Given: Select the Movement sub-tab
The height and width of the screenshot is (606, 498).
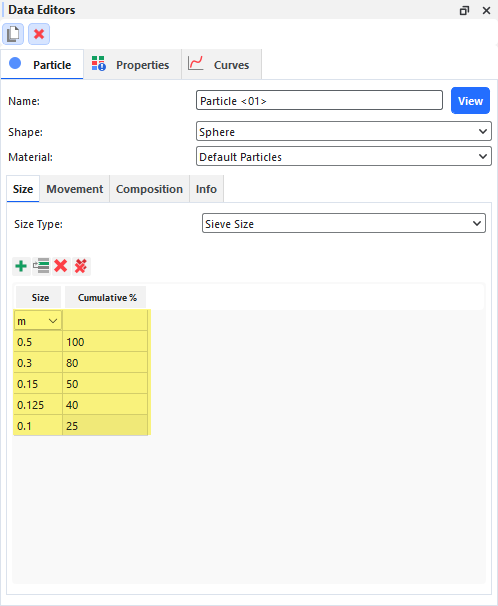Looking at the screenshot, I should (x=75, y=189).
